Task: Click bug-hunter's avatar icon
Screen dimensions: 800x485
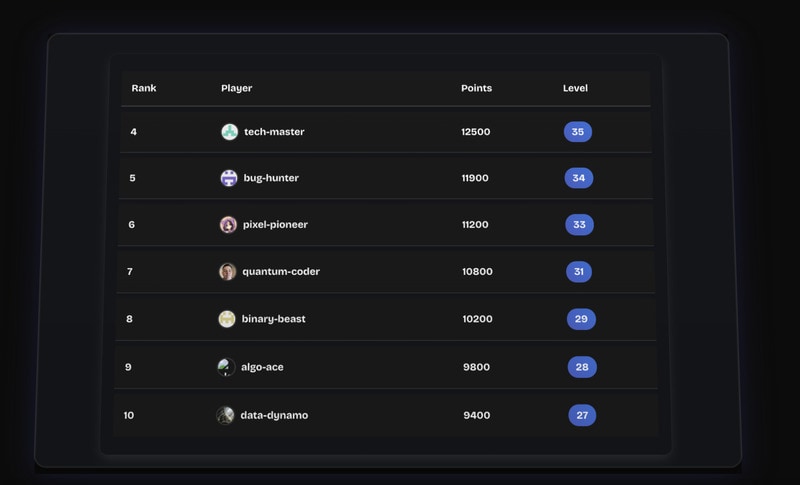Action: click(x=229, y=178)
